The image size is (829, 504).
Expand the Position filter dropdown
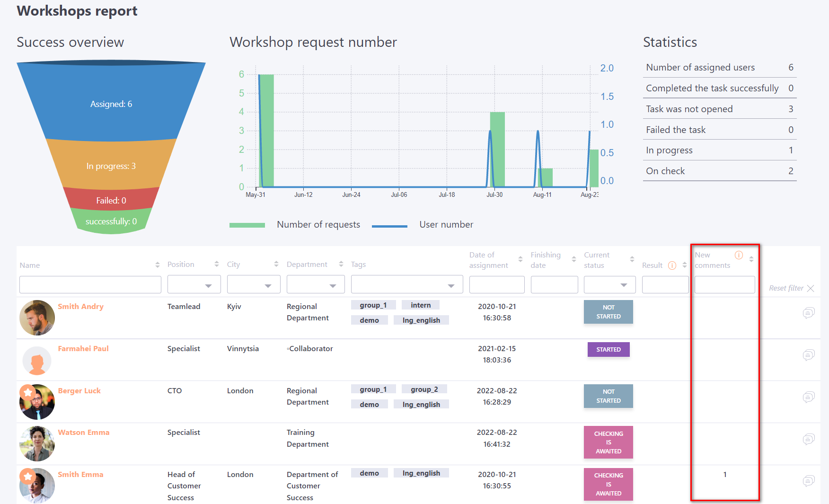point(194,285)
